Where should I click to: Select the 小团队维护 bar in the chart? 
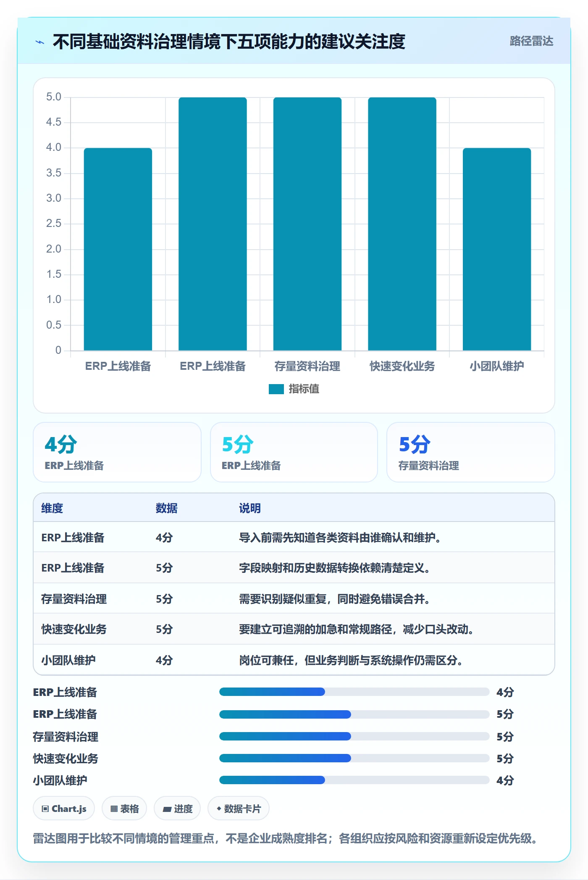(x=497, y=249)
